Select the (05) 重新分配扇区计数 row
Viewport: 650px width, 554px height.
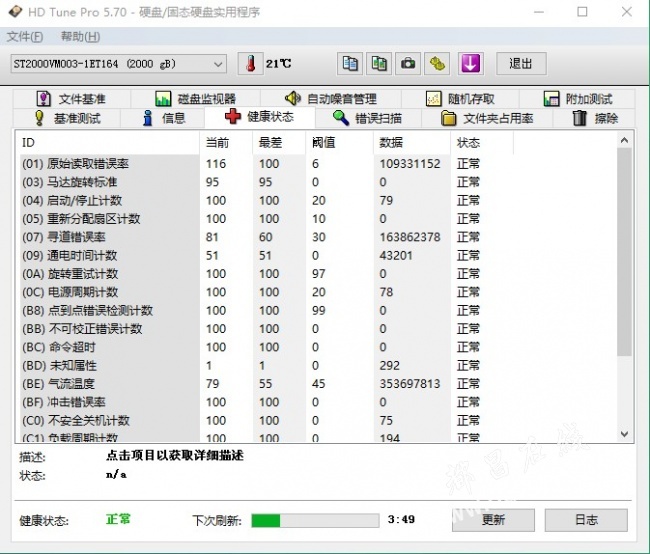[x=265, y=219]
